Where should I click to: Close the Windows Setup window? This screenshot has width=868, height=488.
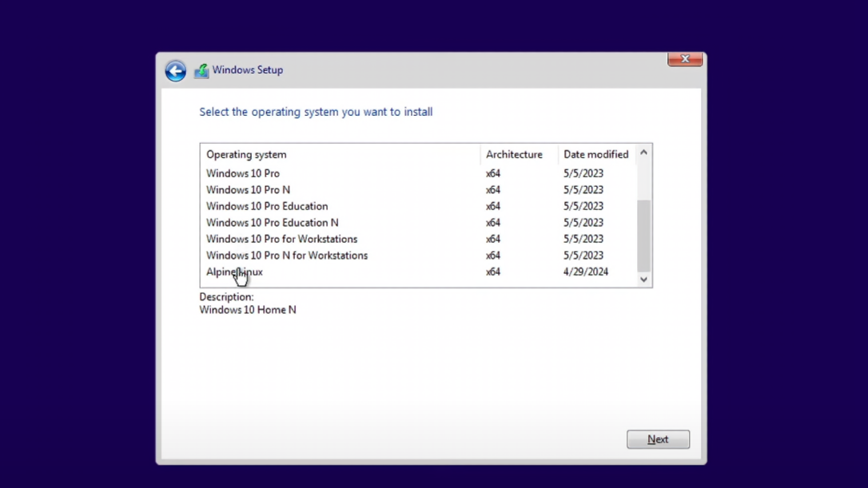pyautogui.click(x=684, y=58)
